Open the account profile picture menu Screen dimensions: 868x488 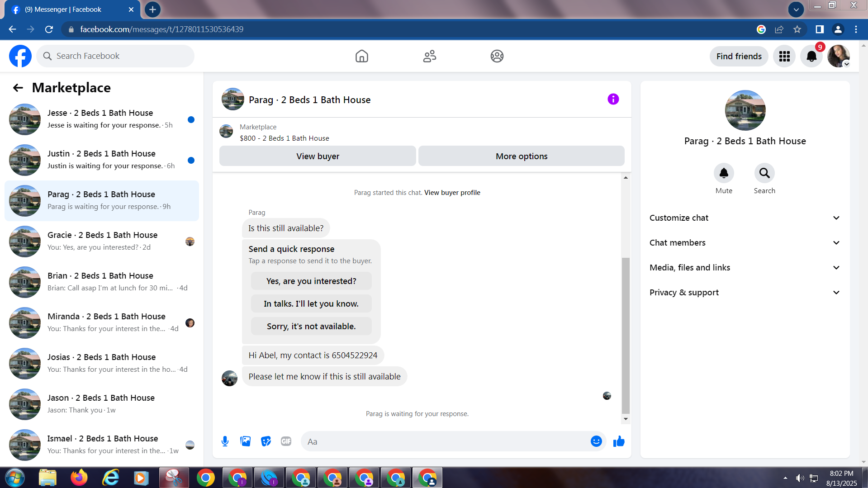coord(839,56)
